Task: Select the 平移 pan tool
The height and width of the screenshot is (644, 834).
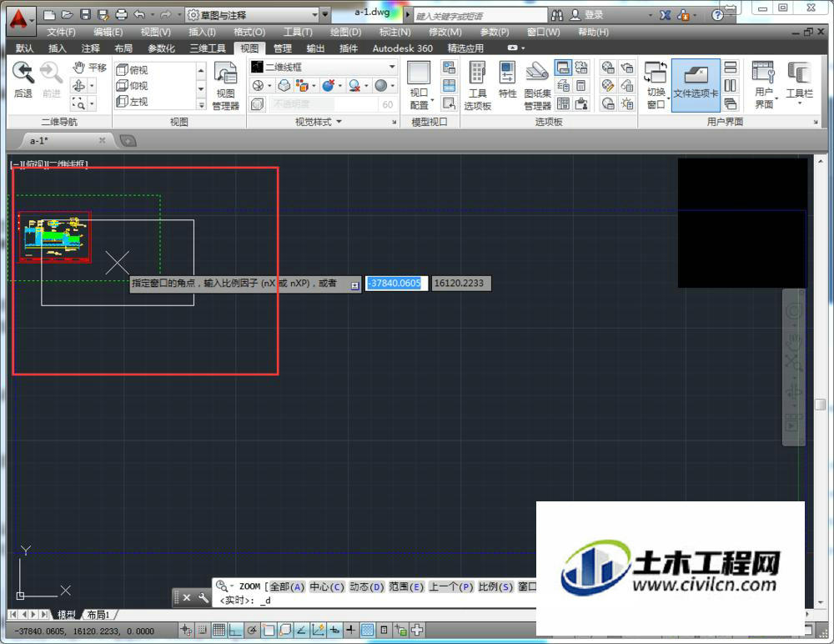Action: 90,68
